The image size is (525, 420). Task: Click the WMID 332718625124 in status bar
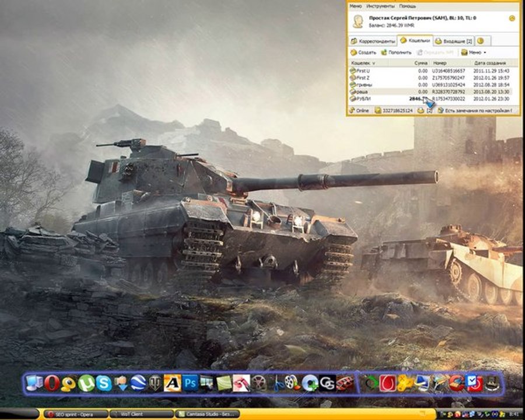click(394, 110)
